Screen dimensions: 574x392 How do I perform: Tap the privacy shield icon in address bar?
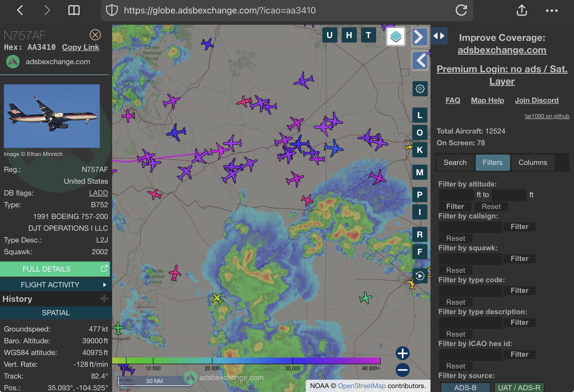tap(112, 10)
